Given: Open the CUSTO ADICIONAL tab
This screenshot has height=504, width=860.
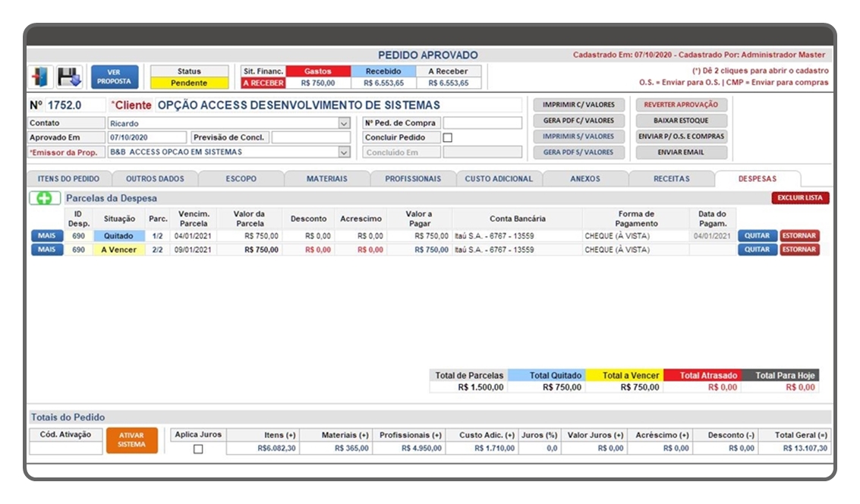Looking at the screenshot, I should (499, 179).
